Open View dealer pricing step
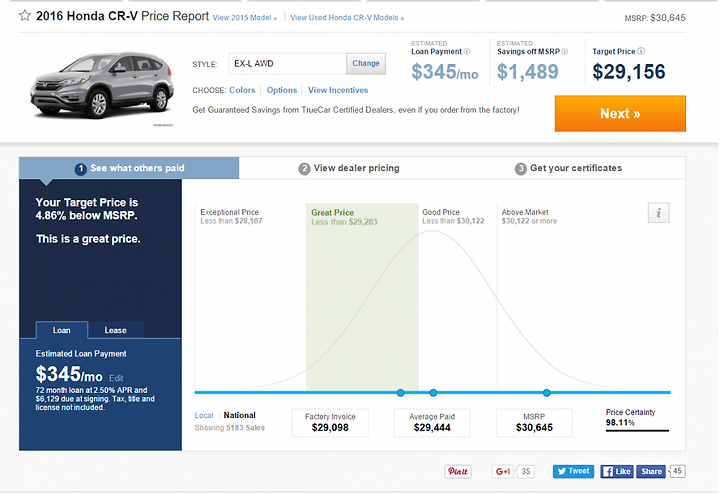 [349, 168]
